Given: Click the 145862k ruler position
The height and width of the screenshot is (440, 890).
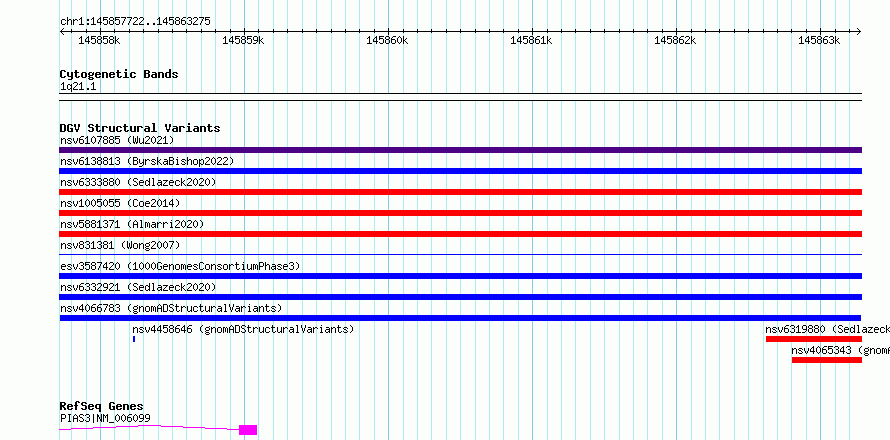Looking at the screenshot, I should point(676,40).
